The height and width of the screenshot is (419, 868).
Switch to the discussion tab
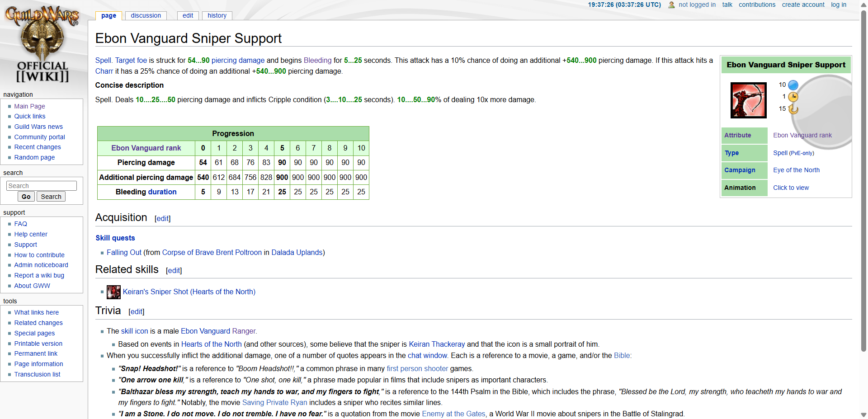[146, 15]
